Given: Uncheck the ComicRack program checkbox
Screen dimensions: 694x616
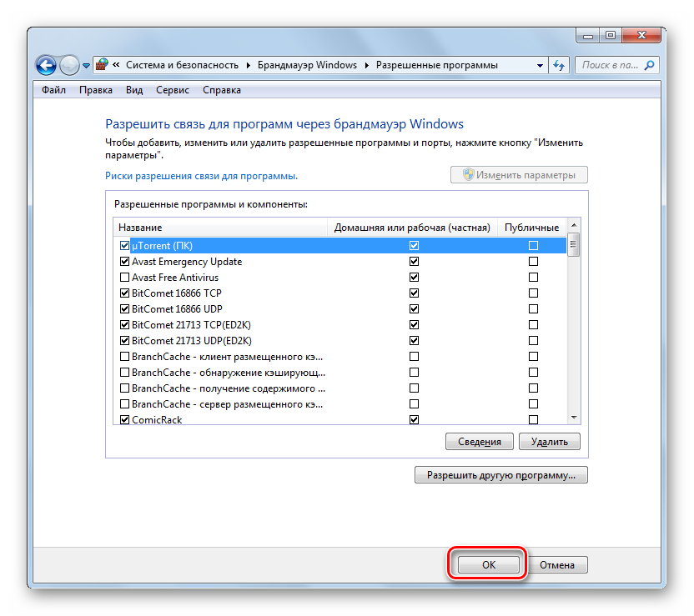Looking at the screenshot, I should 125,420.
